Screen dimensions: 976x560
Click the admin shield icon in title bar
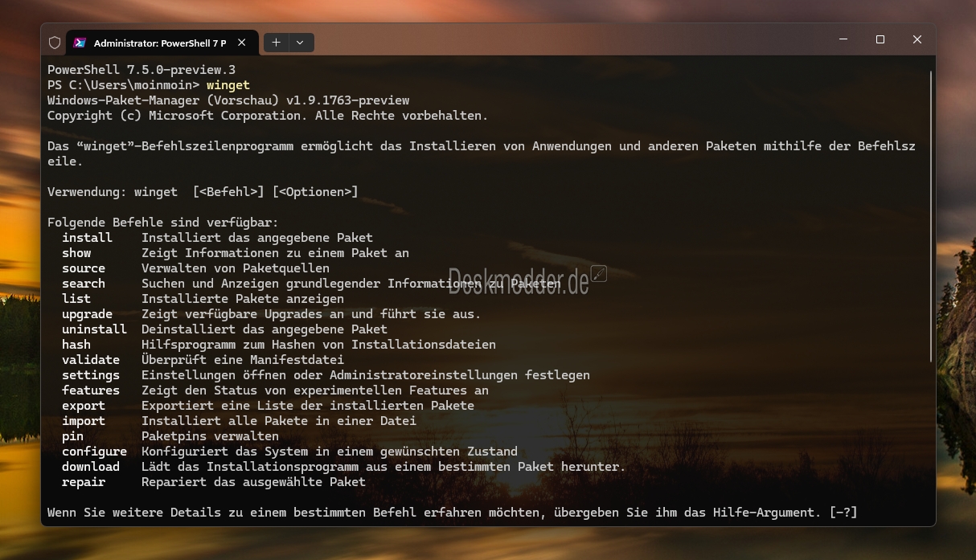point(55,43)
